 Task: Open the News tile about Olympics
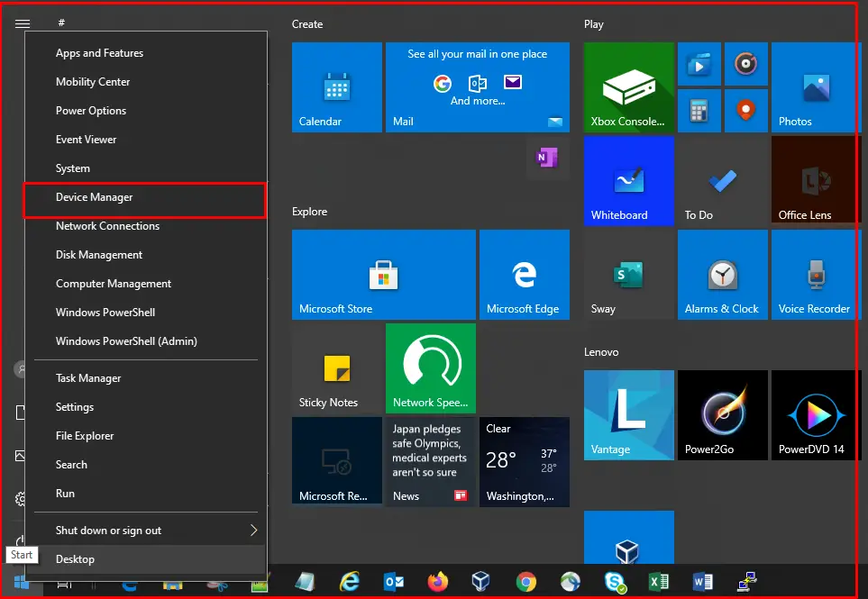tap(431, 462)
